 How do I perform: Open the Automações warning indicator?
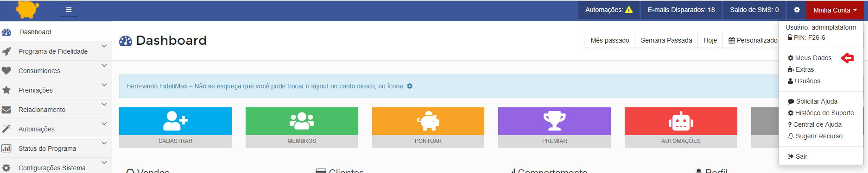[608, 10]
